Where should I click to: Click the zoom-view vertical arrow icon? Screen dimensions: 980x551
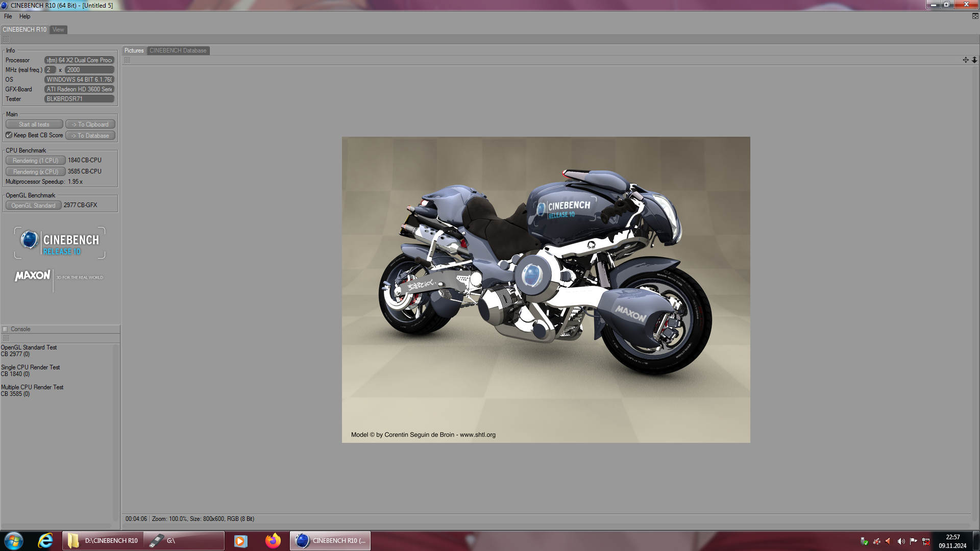(x=974, y=60)
